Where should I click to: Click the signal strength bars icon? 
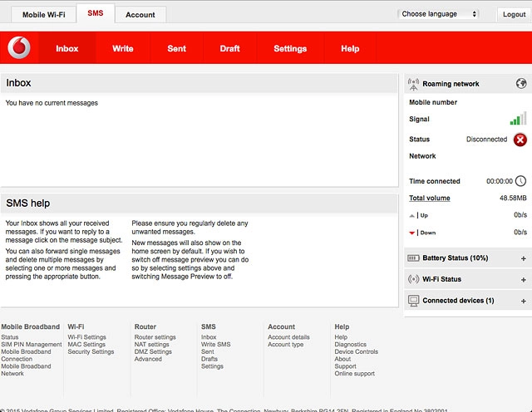coord(519,119)
